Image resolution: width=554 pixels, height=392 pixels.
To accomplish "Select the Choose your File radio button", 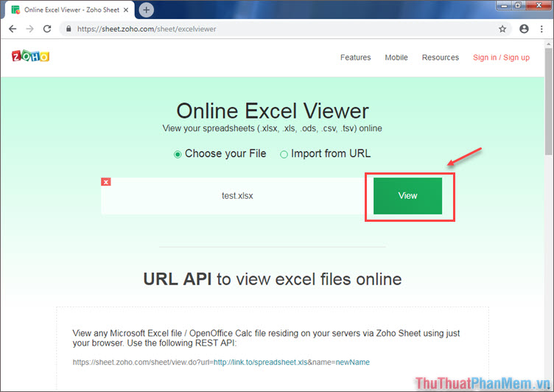I will (178, 155).
